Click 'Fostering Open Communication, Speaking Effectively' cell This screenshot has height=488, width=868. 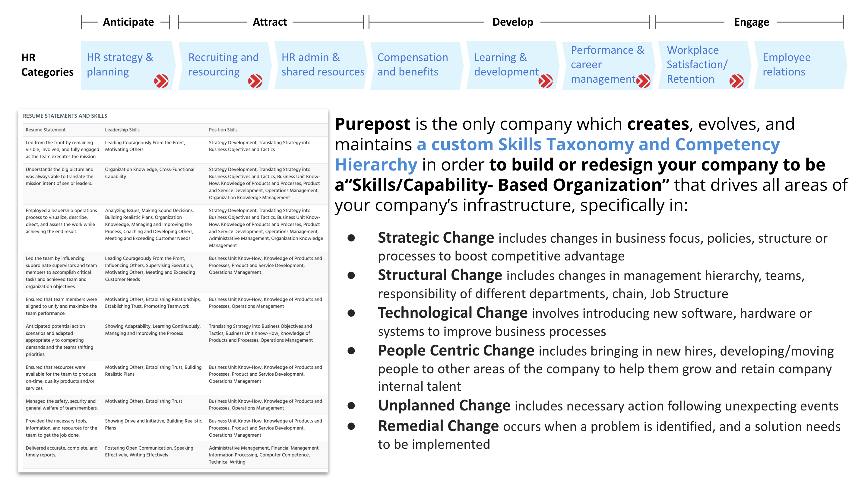click(149, 451)
